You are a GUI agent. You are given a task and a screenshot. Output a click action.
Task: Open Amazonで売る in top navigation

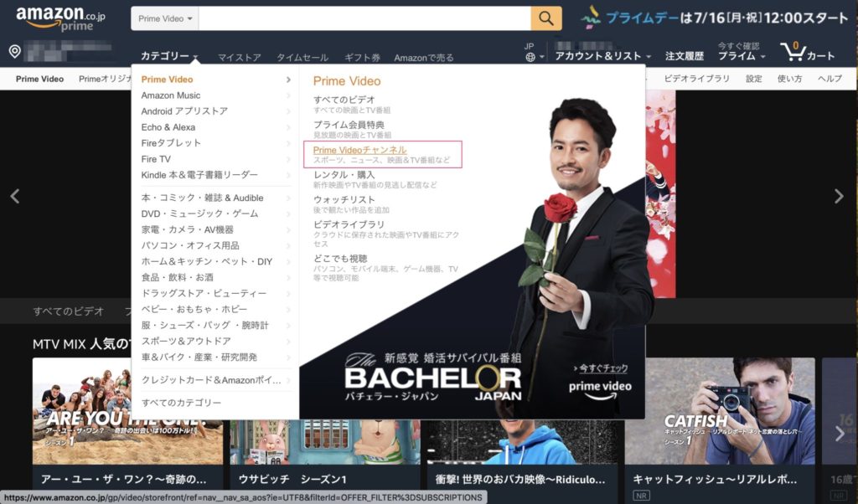point(423,58)
